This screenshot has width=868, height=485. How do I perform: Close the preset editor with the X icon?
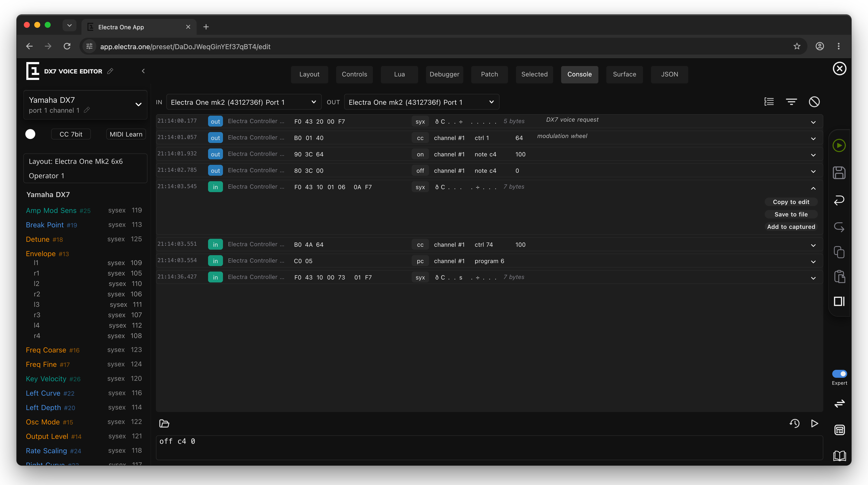pos(839,69)
